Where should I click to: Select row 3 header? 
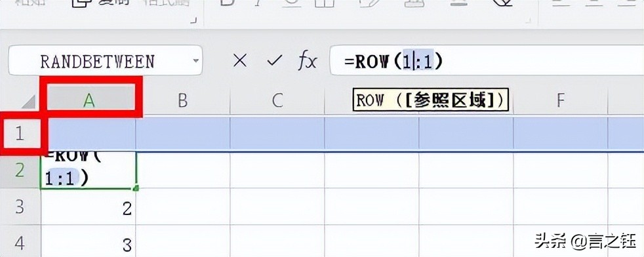tap(20, 207)
